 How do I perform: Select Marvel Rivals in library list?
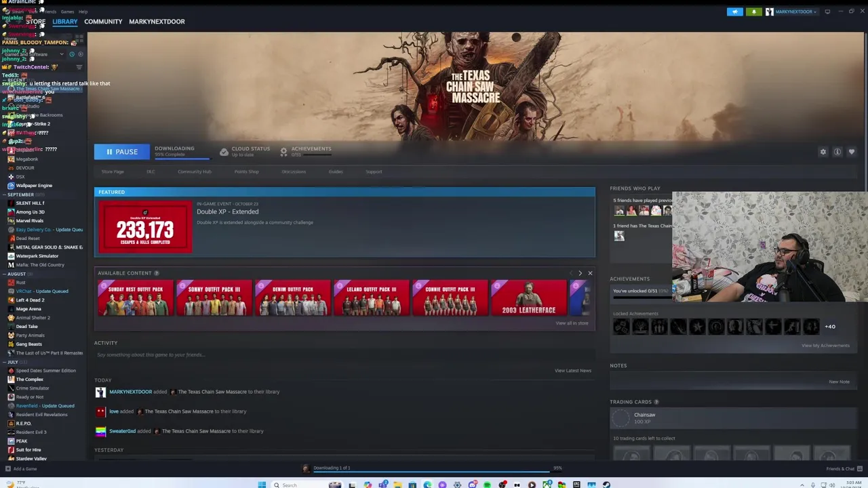(x=29, y=221)
